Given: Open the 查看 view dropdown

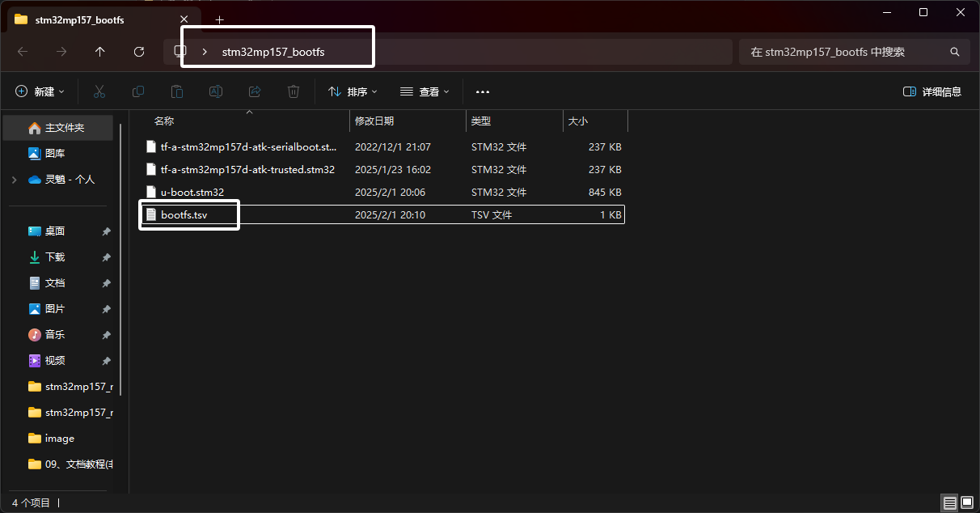Looking at the screenshot, I should 425,91.
